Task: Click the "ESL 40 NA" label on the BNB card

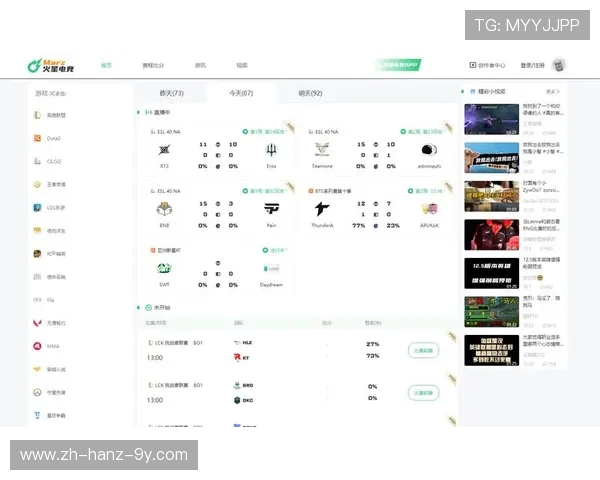Action: [168, 191]
